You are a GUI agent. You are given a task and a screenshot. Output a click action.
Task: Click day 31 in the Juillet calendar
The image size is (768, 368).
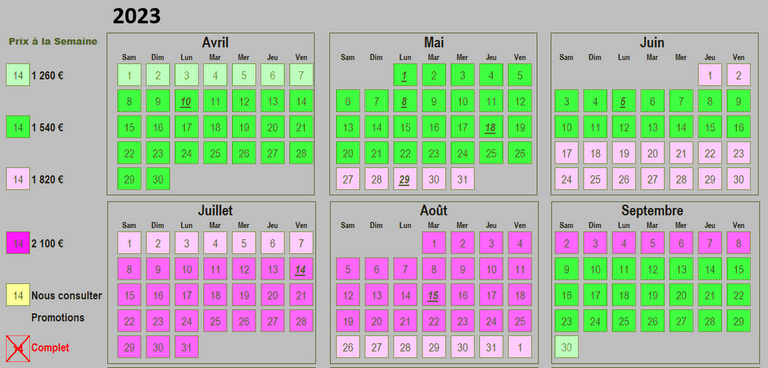click(x=186, y=347)
